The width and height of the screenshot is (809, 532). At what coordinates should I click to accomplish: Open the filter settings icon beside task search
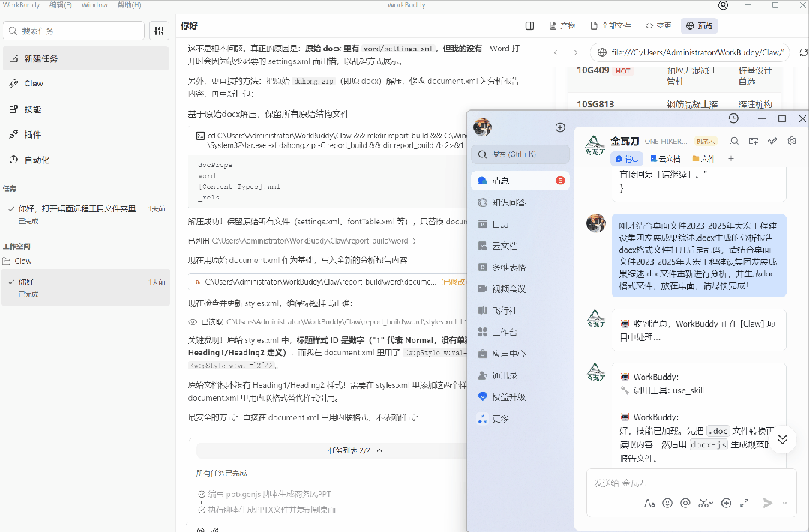(x=160, y=31)
